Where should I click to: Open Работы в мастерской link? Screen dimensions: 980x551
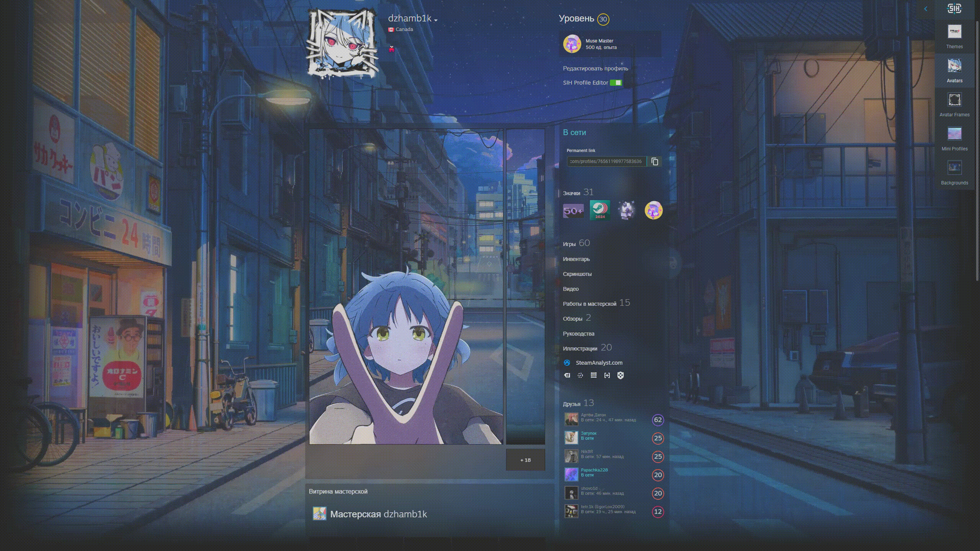click(590, 304)
